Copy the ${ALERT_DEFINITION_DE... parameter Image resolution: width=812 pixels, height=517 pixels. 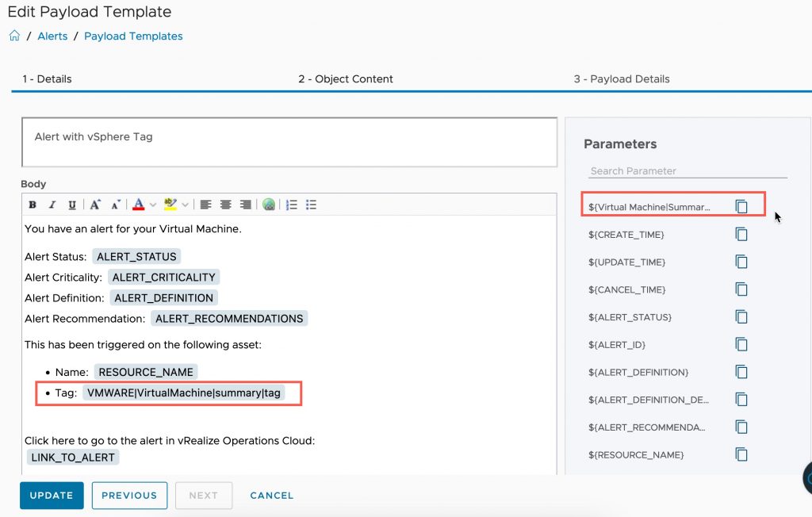coord(741,399)
